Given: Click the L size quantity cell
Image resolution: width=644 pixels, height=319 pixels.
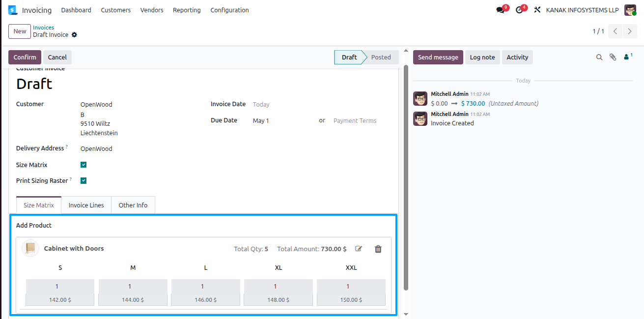Looking at the screenshot, I should coord(205,286).
